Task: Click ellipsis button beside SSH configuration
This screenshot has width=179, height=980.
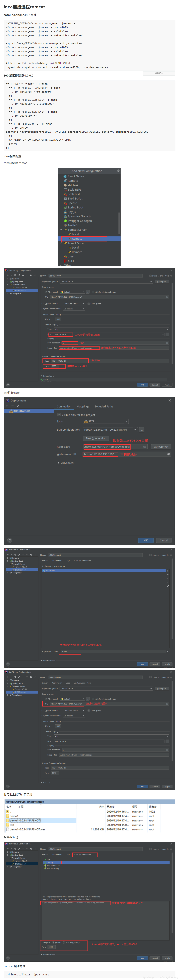Action: coord(142,430)
